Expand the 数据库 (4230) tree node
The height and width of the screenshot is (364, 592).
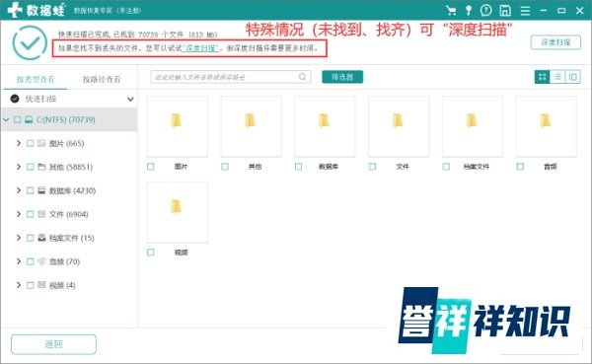tap(19, 190)
